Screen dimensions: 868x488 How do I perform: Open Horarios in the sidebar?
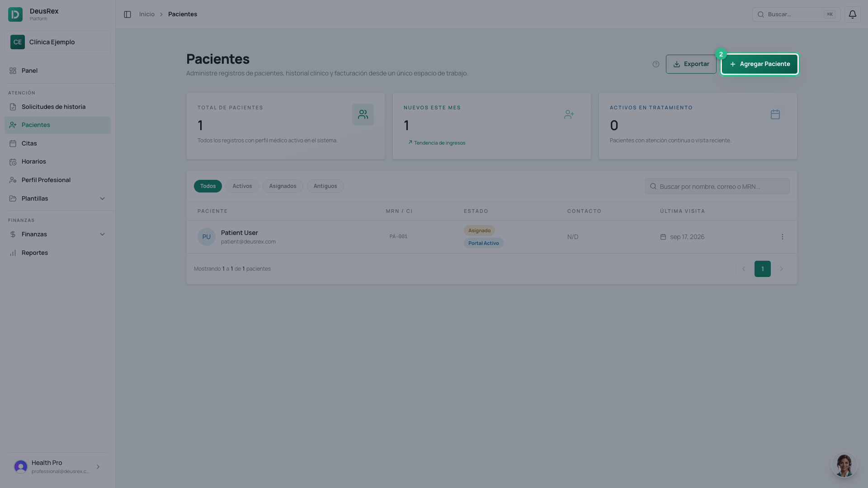pyautogui.click(x=57, y=161)
